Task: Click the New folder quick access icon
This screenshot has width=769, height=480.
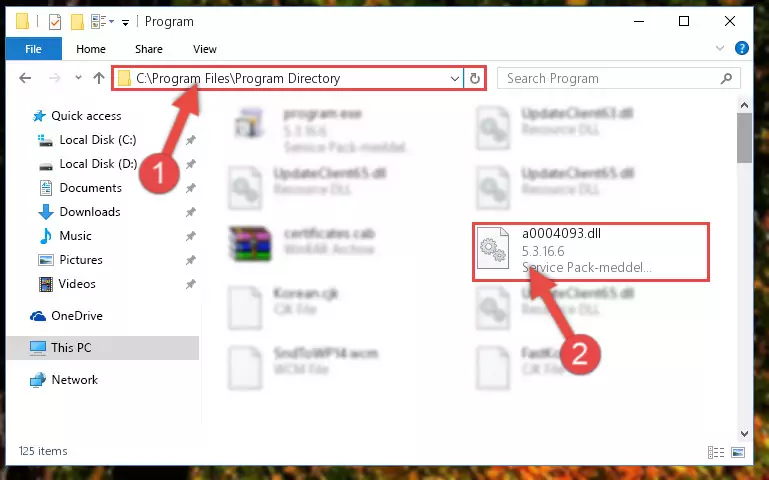Action: coord(77,22)
